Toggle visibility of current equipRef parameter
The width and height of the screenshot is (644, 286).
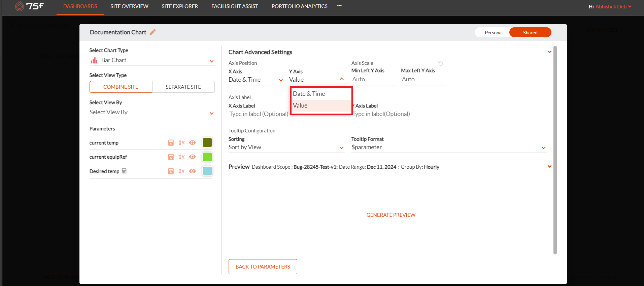pyautogui.click(x=193, y=157)
